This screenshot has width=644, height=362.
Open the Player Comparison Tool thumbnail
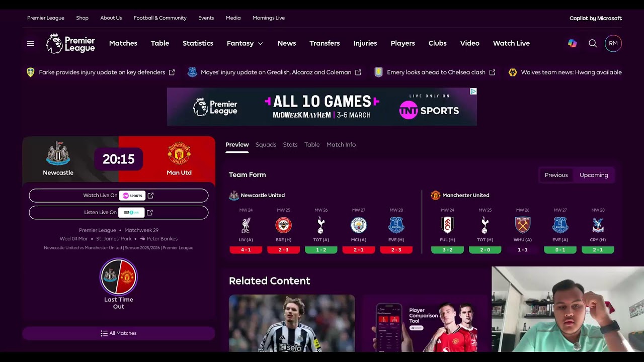pyautogui.click(x=426, y=323)
